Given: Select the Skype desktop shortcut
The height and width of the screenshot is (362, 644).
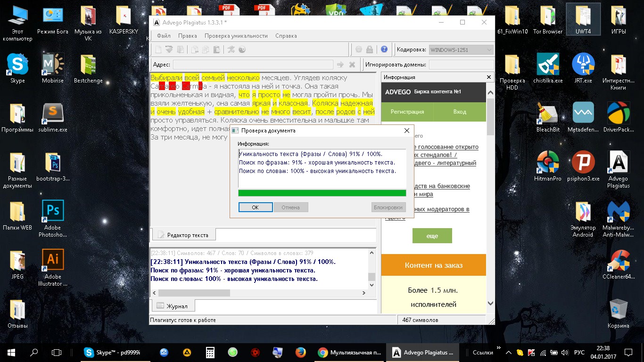Looking at the screenshot, I should (x=17, y=68).
